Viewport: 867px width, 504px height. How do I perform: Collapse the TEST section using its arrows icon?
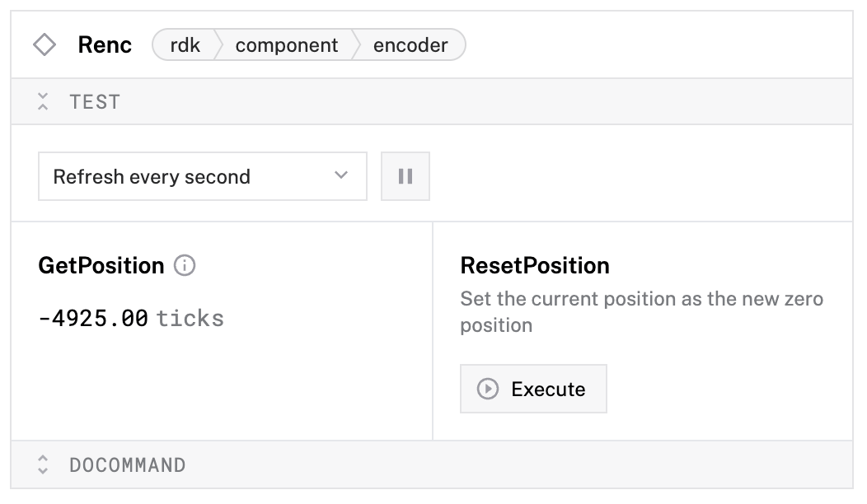pos(44,102)
